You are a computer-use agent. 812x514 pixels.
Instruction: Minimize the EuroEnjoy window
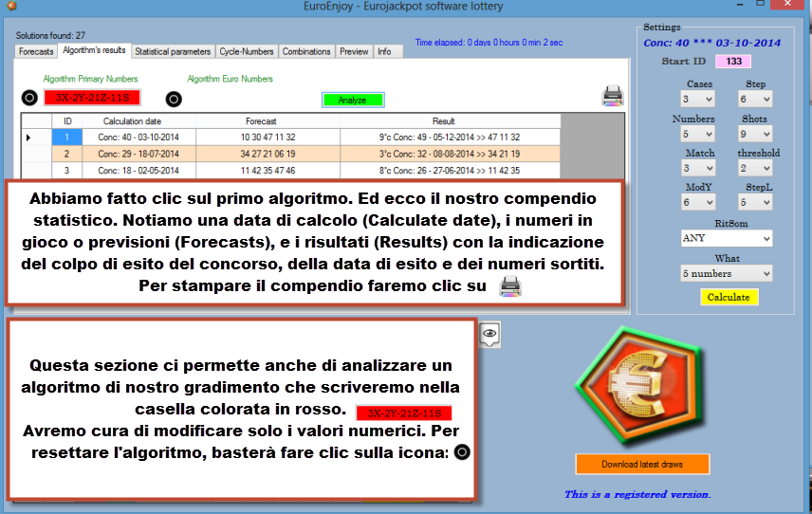click(x=740, y=4)
